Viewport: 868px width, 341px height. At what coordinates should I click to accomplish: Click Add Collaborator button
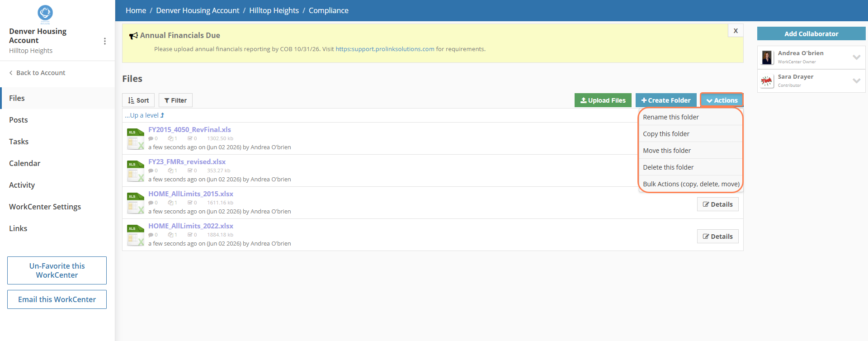(811, 34)
